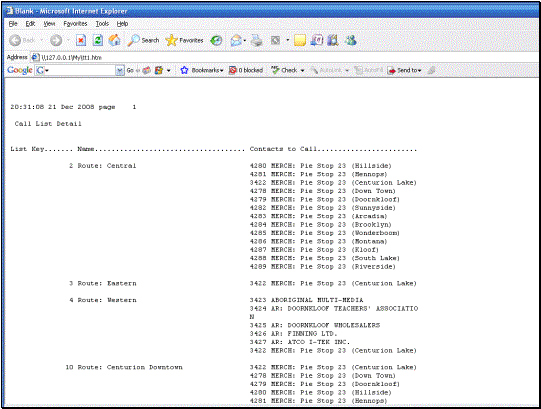Open the Tools menu
The image size is (541, 409).
click(102, 23)
